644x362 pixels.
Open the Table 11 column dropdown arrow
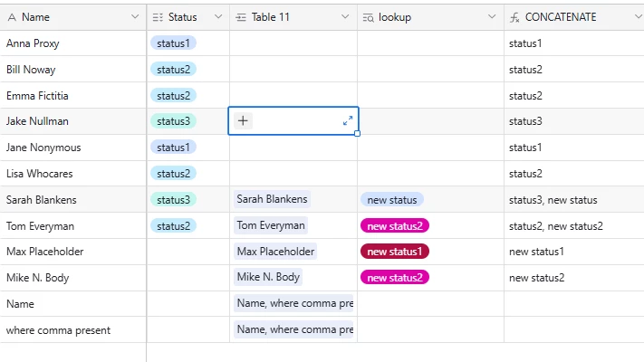(345, 17)
